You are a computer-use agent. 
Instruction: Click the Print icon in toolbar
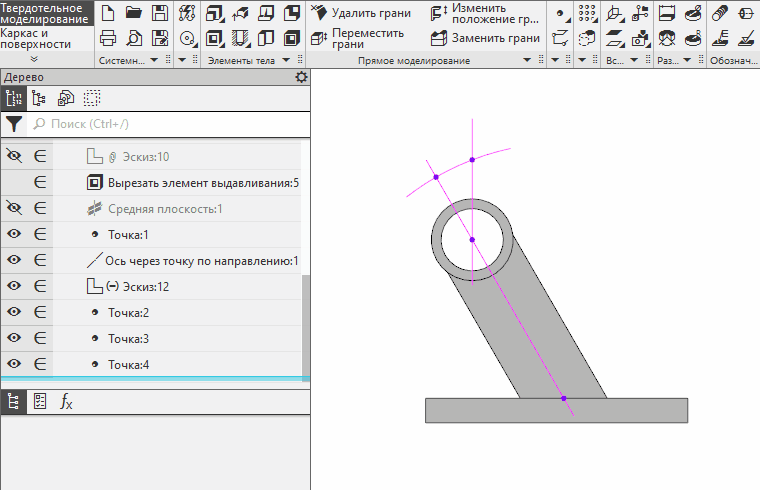[108, 39]
